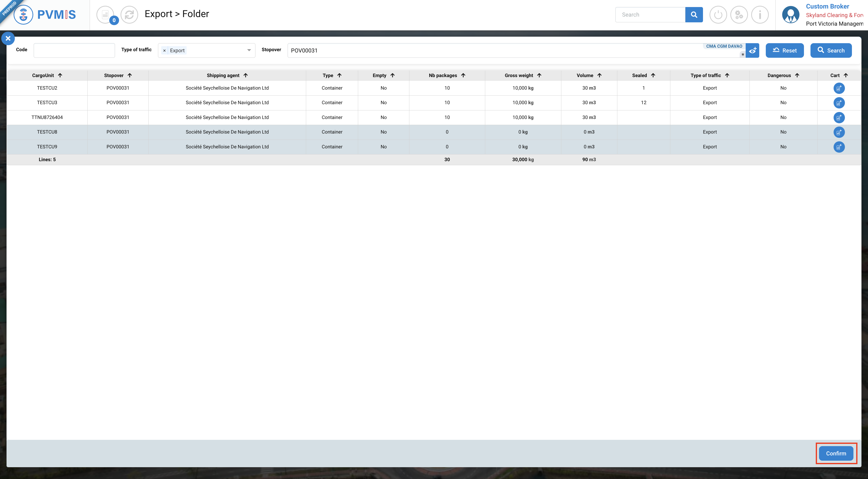Open the settings gears icon
The height and width of the screenshot is (479, 868).
click(x=739, y=15)
